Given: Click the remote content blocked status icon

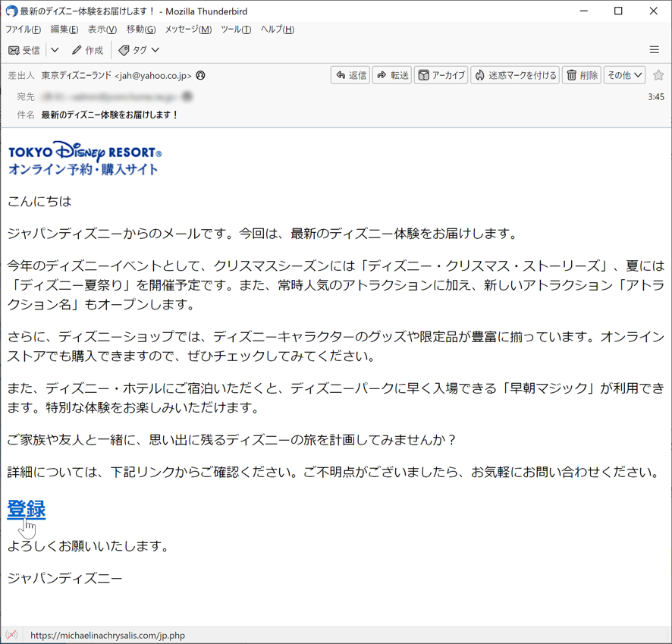Looking at the screenshot, I should 11,635.
